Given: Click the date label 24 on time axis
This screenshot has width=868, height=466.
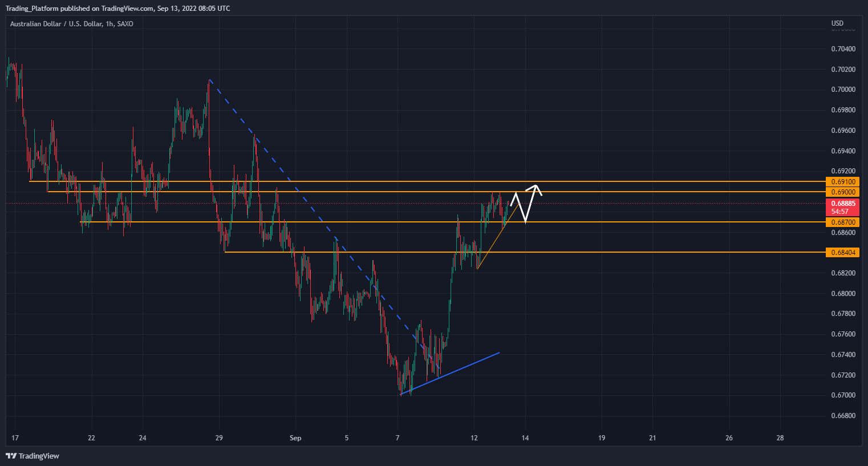Looking at the screenshot, I should point(143,438).
